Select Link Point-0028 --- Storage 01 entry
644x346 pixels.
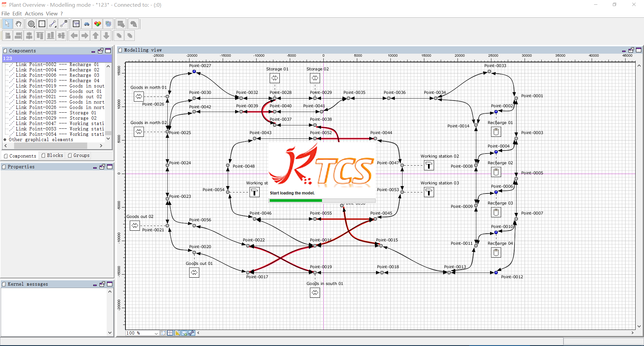[x=56, y=113]
